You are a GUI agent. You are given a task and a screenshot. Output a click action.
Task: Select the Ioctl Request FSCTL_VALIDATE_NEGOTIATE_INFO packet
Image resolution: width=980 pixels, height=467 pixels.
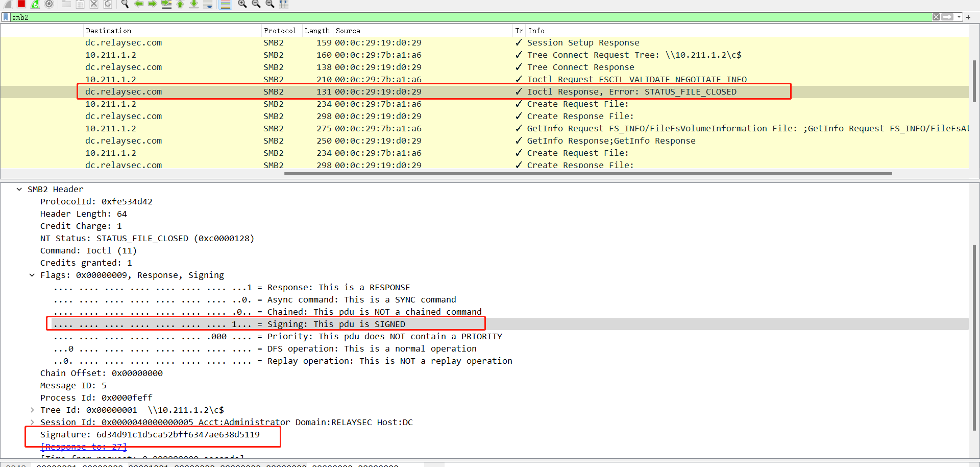tap(484, 79)
